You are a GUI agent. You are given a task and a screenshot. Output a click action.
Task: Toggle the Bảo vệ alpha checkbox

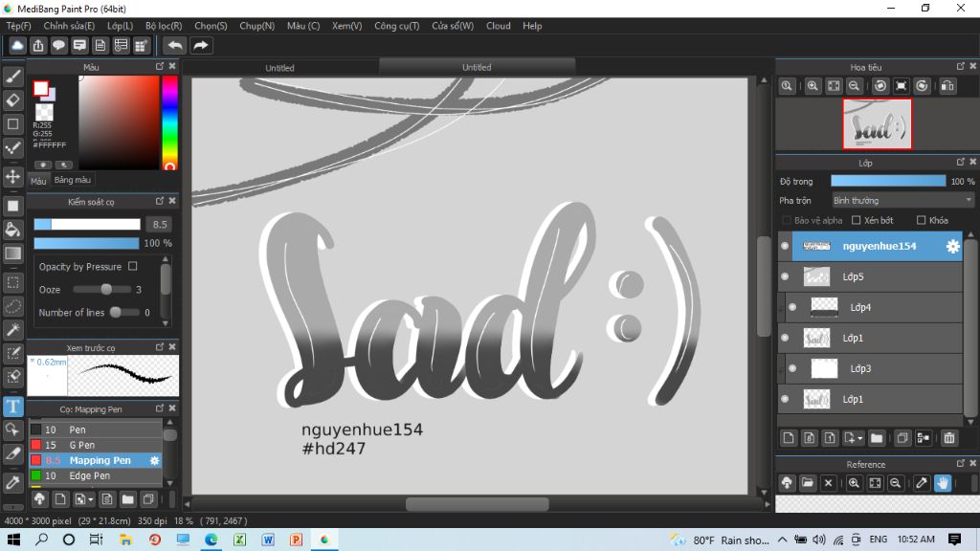[x=787, y=220]
